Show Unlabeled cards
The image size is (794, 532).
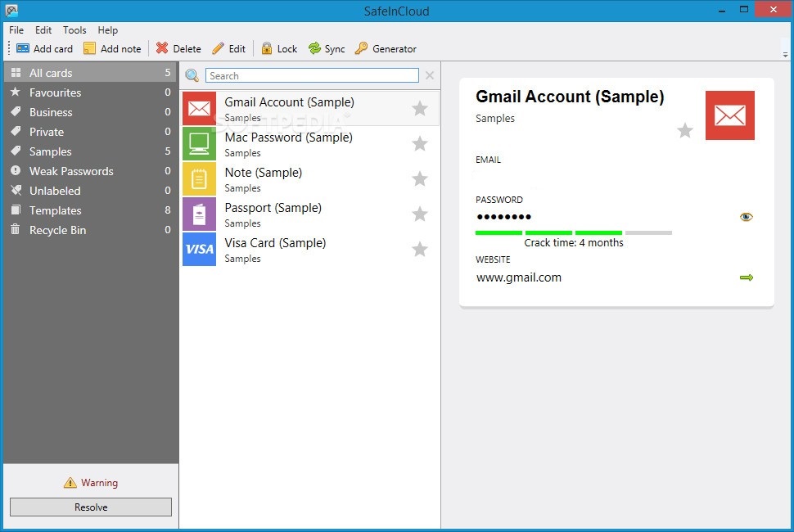pos(91,191)
